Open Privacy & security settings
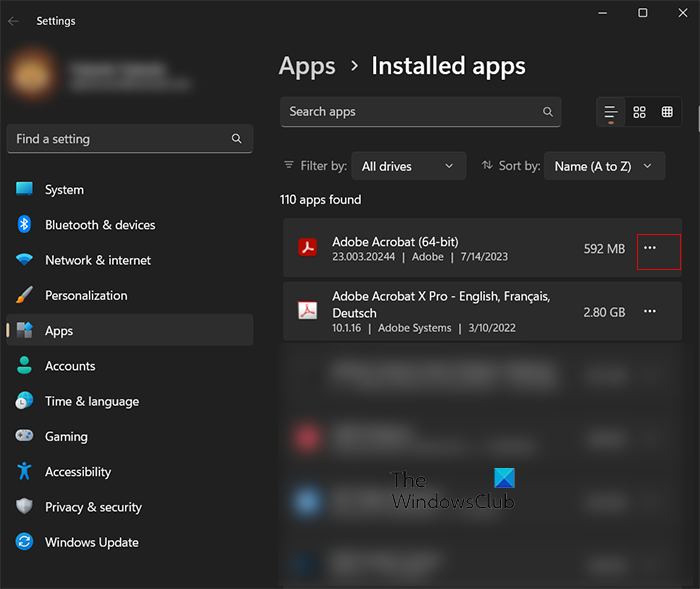This screenshot has width=700, height=589. [93, 508]
